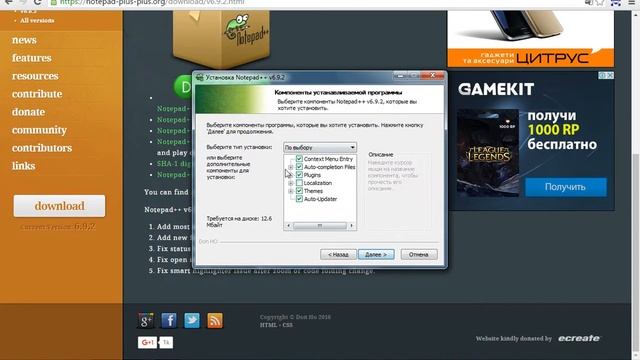The image size is (640, 360).
Task: Open Google+ social icon in page footer
Action: pyautogui.click(x=146, y=320)
